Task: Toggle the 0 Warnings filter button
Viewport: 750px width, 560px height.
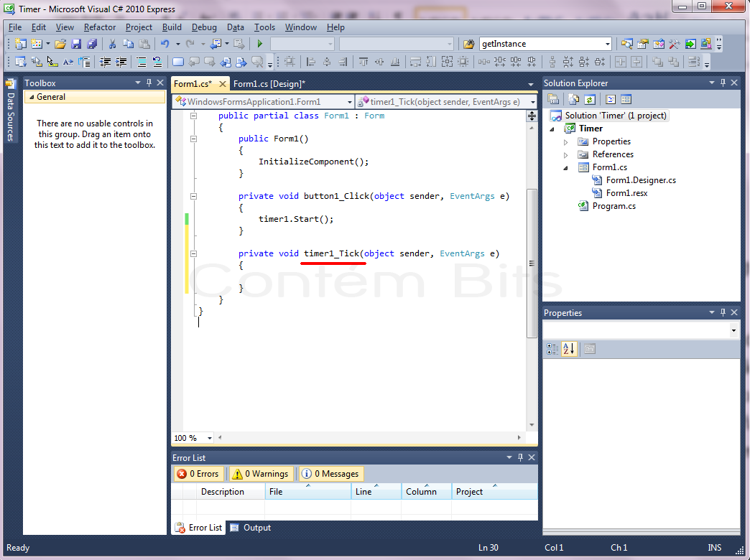Action: tap(261, 473)
